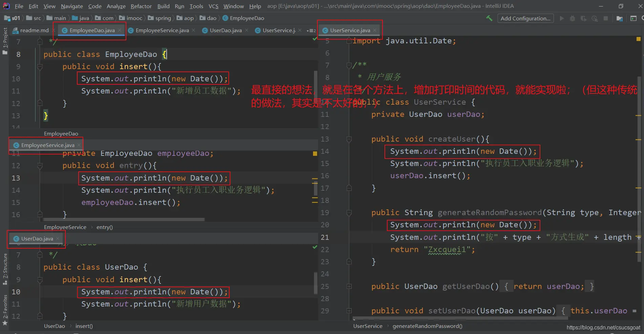This screenshot has height=334, width=644.
Task: Collapse the createUser method fold marker
Action: (x=349, y=139)
